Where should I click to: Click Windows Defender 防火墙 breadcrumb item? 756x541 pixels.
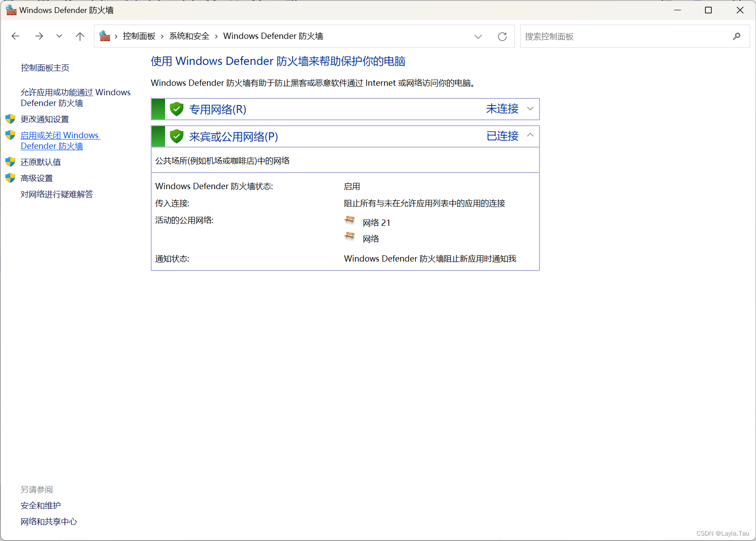[273, 36]
